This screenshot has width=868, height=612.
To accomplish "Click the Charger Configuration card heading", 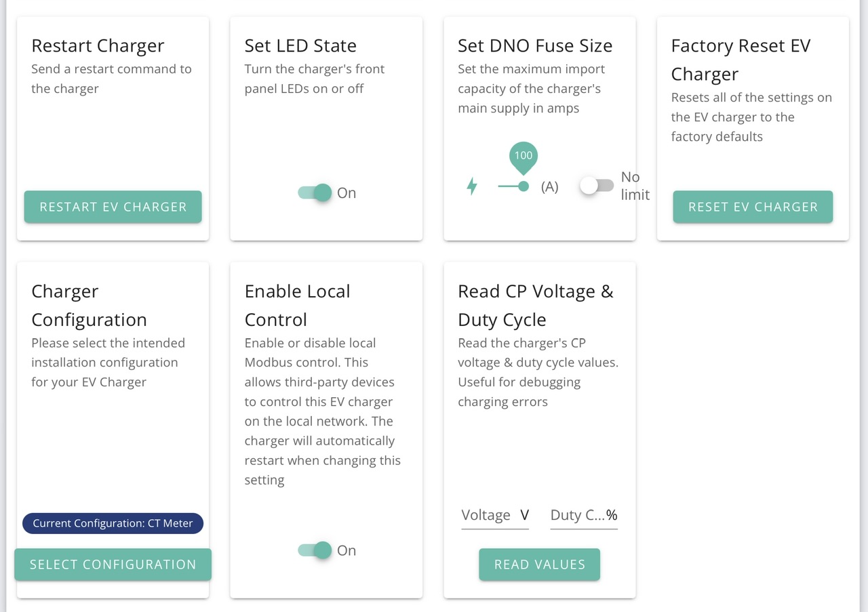I will click(x=89, y=306).
